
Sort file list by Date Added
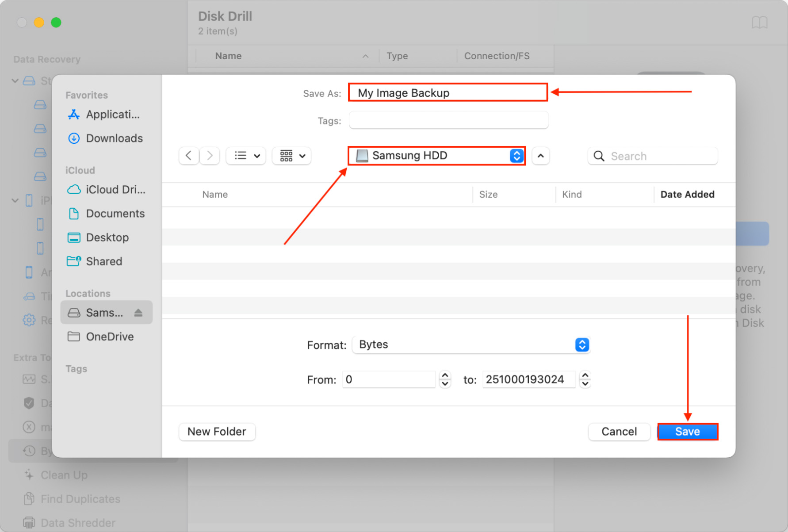687,194
